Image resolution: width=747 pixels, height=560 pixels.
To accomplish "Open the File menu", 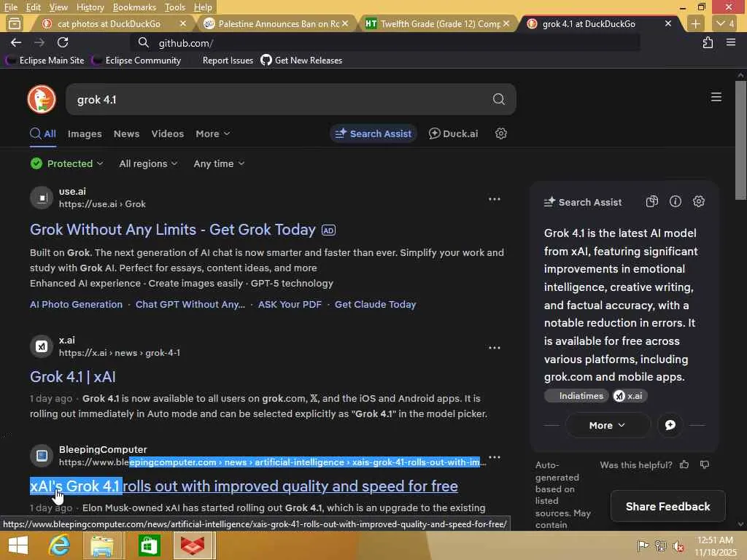I will tap(10, 7).
